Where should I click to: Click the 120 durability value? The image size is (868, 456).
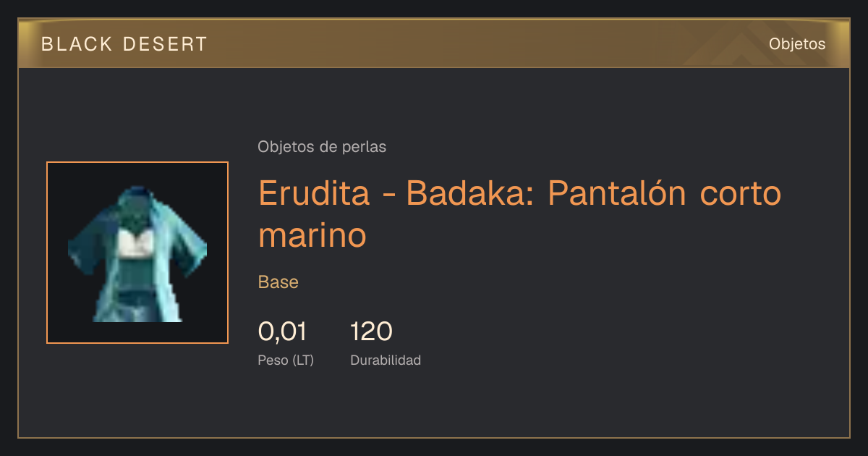point(371,332)
